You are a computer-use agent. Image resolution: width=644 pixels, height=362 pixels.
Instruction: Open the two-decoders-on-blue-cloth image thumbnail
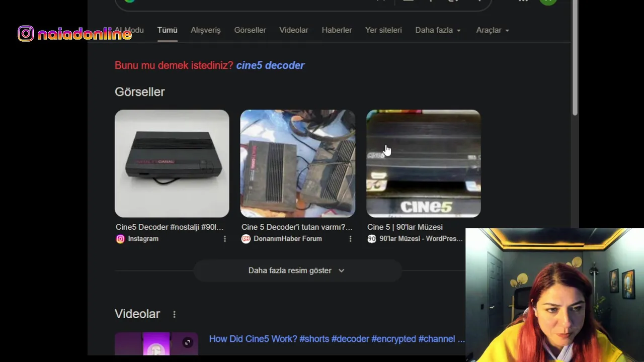298,163
